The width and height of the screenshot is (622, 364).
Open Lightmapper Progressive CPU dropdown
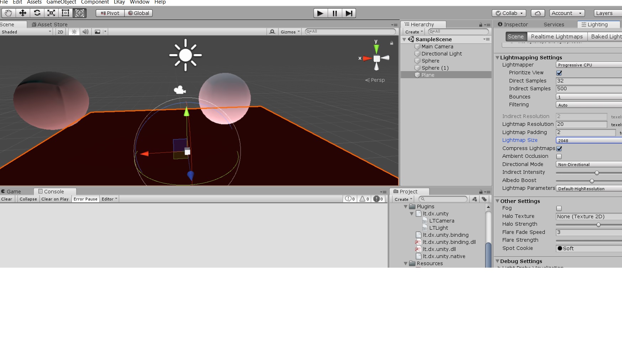point(589,65)
